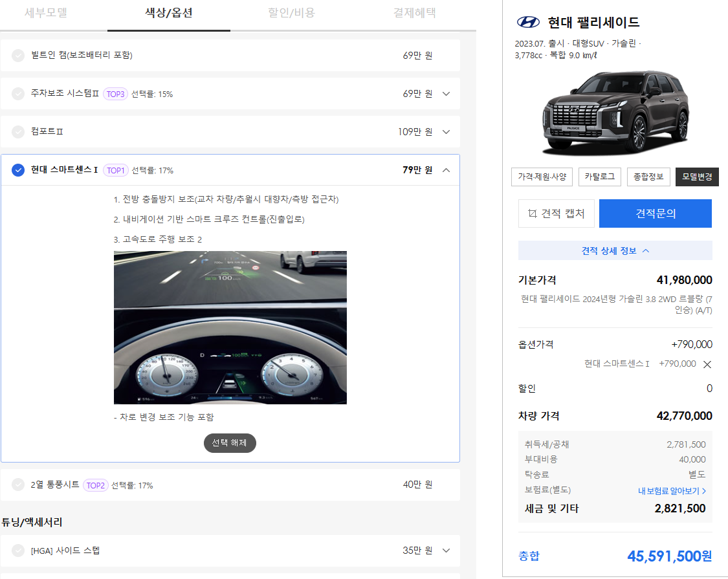
Task: Click the crop icon in 견적 캡처
Action: [x=533, y=213]
